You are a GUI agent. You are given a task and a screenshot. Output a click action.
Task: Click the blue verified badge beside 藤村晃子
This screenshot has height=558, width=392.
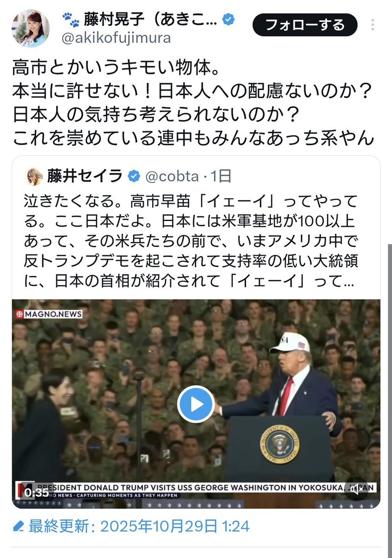pyautogui.click(x=228, y=19)
